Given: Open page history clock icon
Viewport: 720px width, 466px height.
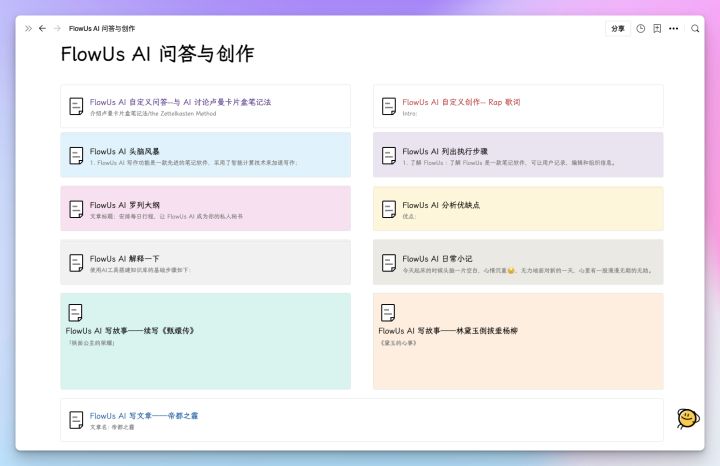Looking at the screenshot, I should 641,28.
